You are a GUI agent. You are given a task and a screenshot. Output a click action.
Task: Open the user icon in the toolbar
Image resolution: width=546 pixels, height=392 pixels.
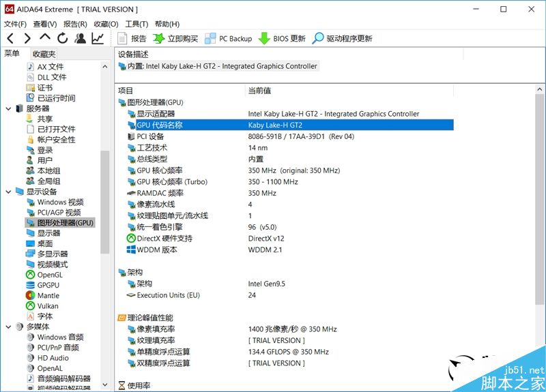81,38
